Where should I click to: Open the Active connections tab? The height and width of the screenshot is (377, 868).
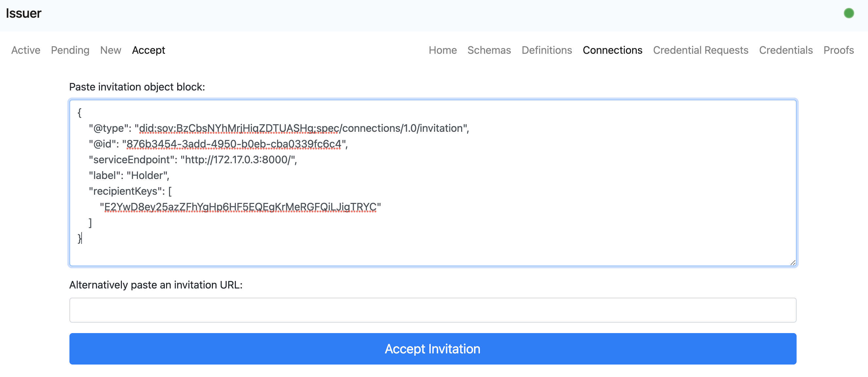26,50
